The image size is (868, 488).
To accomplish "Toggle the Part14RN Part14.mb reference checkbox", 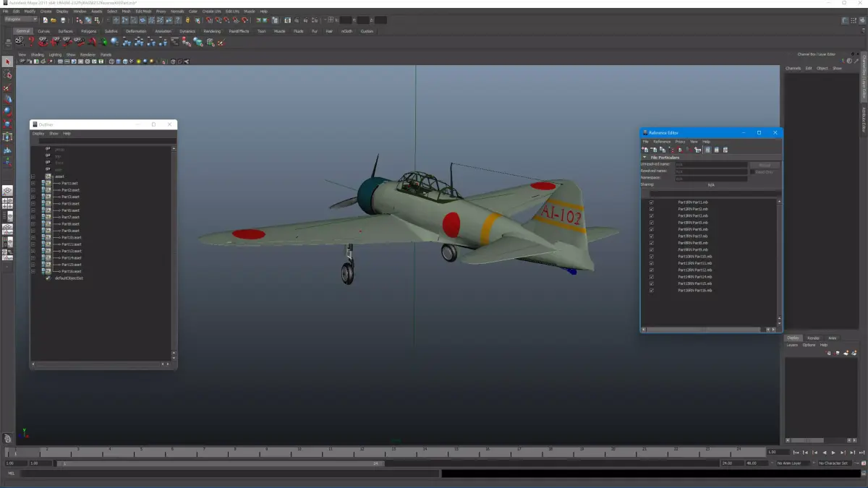I will click(x=651, y=277).
